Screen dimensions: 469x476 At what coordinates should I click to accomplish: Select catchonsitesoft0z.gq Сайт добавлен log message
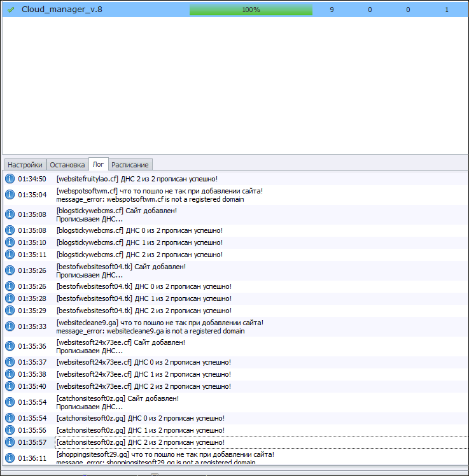coord(118,403)
